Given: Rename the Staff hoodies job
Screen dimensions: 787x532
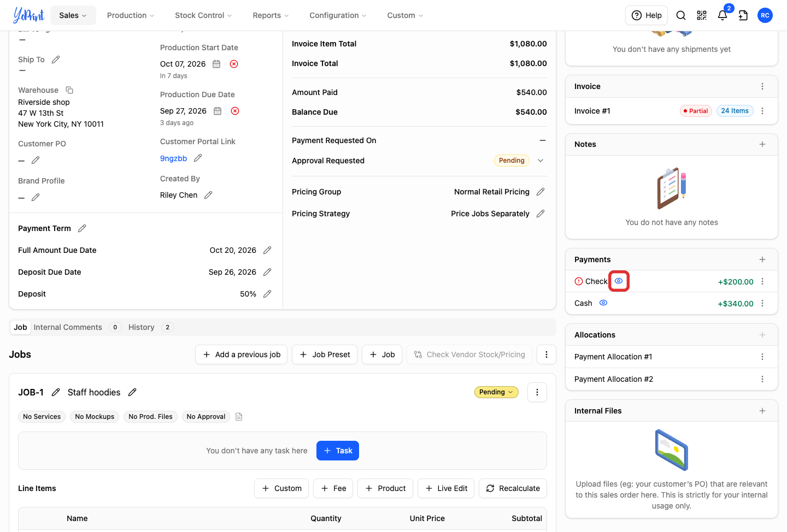Looking at the screenshot, I should [132, 392].
